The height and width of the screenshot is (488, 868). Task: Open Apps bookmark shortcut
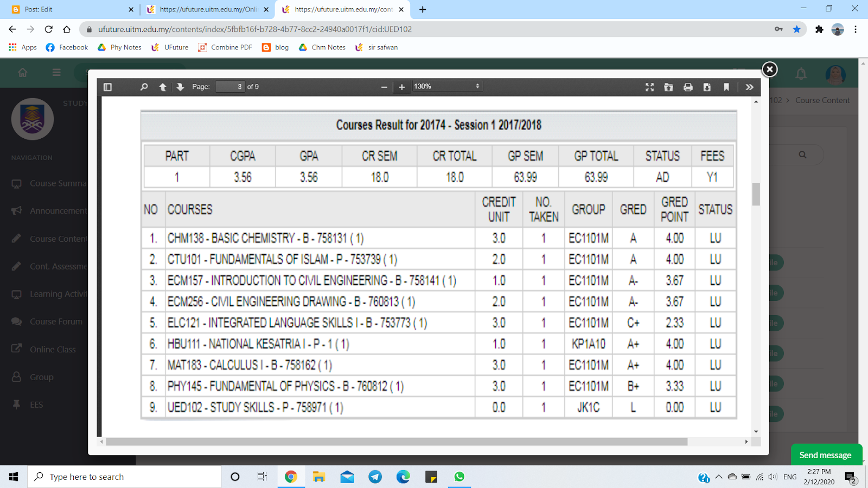(22, 47)
